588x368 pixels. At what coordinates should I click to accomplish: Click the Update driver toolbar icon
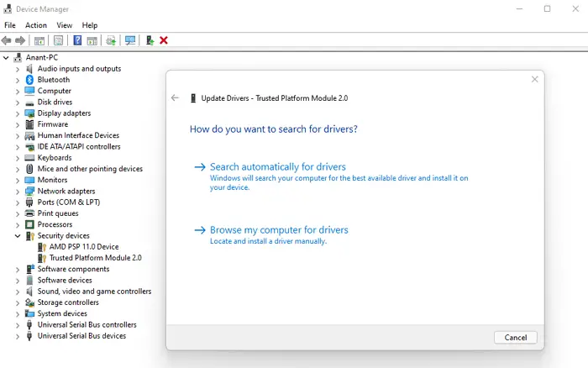click(x=111, y=40)
